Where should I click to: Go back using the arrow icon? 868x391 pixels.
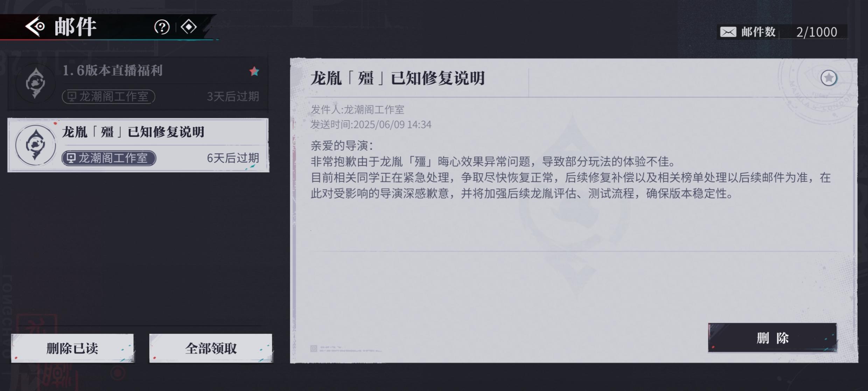click(x=35, y=27)
